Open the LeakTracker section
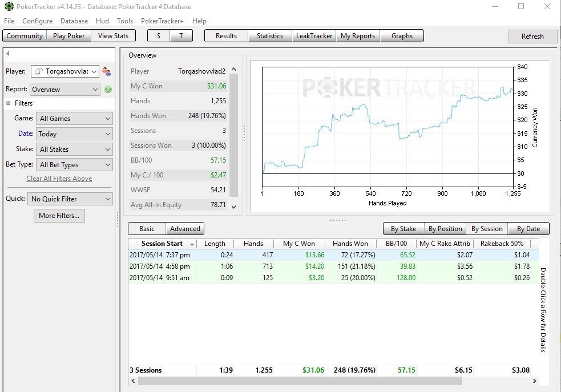This screenshot has width=561, height=392. click(314, 36)
